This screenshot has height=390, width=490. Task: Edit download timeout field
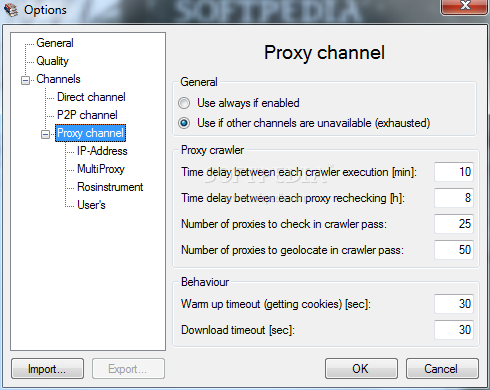click(x=454, y=330)
